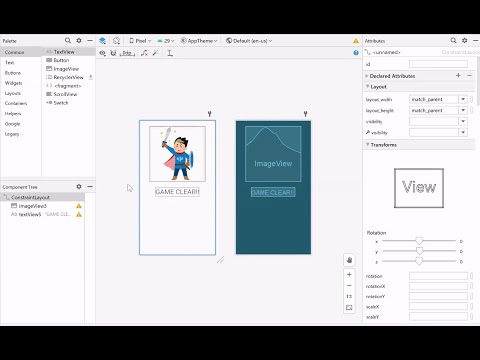View textView5 warning icon
This screenshot has height=360, width=480.
(79, 214)
